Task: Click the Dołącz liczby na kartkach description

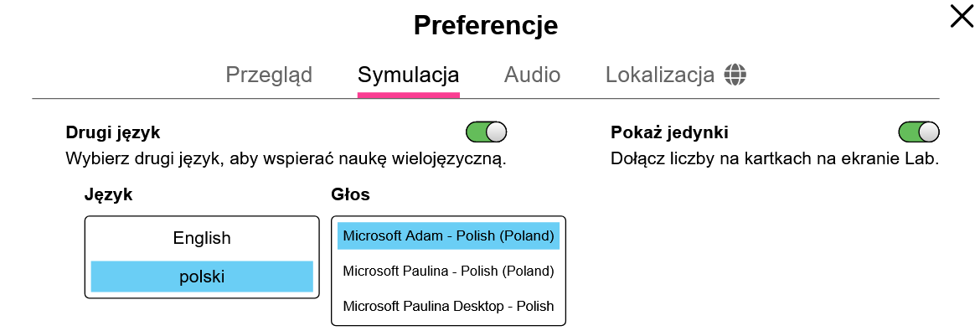Action: click(x=775, y=159)
